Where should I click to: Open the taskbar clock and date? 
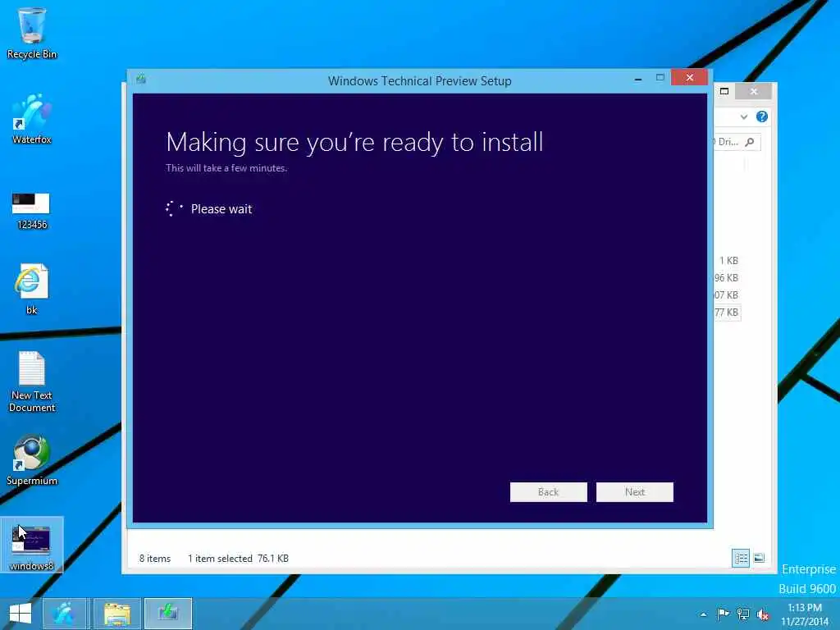click(x=805, y=614)
